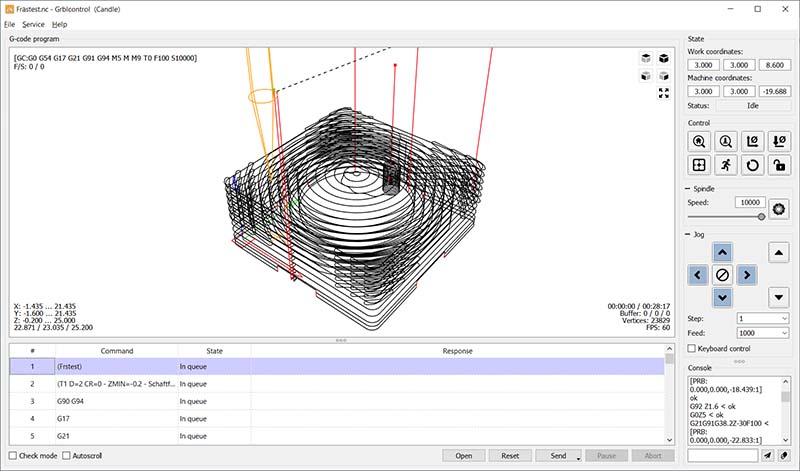
Task: Stop jogging with the center stop icon
Action: click(x=722, y=275)
